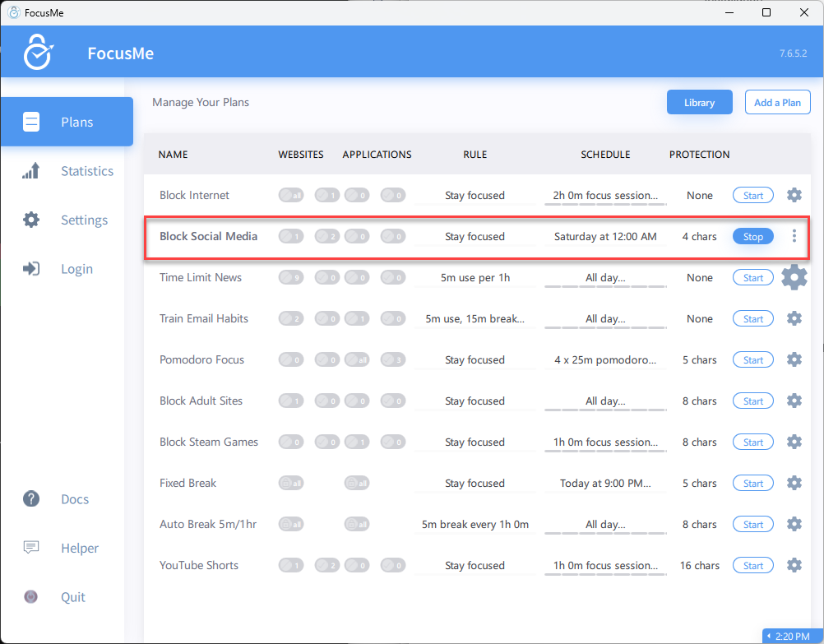The height and width of the screenshot is (644, 824).
Task: Start the Pomodoro Focus plan
Action: [753, 359]
